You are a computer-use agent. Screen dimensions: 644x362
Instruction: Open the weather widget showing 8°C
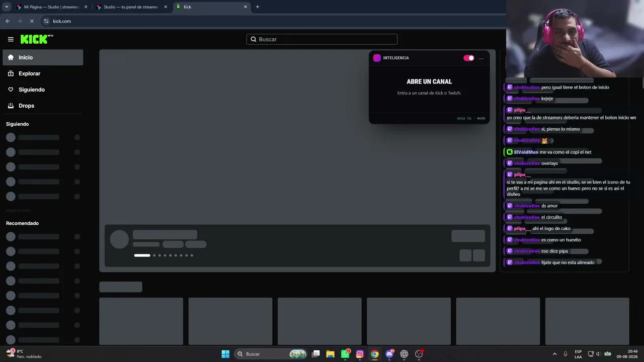click(x=24, y=354)
